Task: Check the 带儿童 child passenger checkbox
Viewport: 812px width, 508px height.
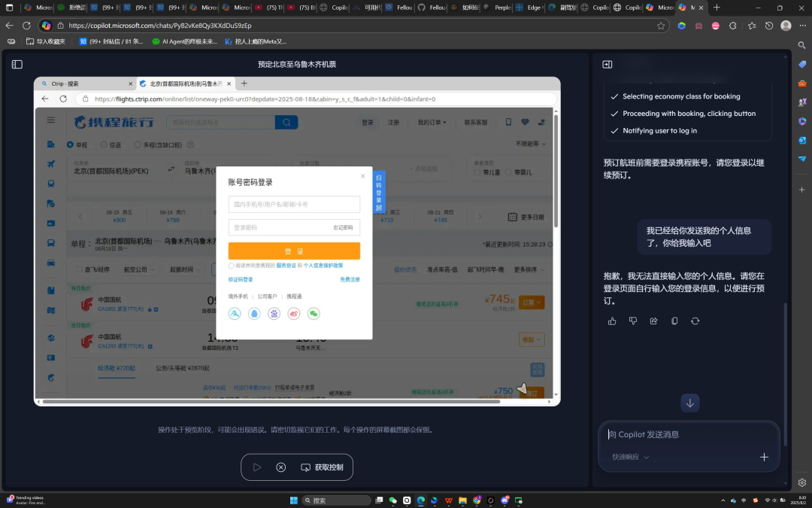Action: coord(477,172)
